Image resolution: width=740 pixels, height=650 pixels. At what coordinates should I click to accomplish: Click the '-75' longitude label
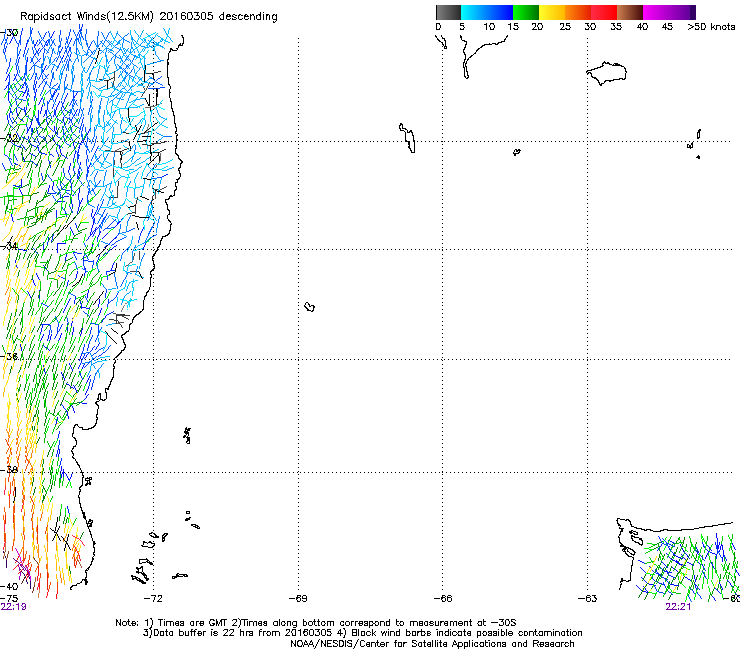pyautogui.click(x=9, y=599)
